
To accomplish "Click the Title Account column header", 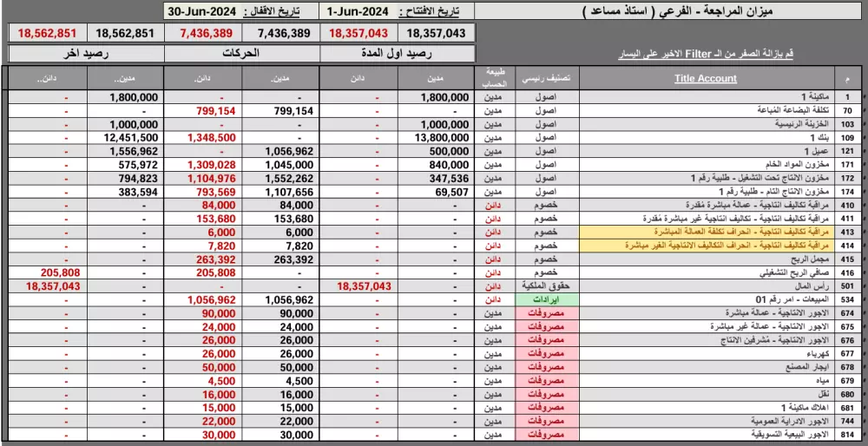I will click(x=705, y=79).
